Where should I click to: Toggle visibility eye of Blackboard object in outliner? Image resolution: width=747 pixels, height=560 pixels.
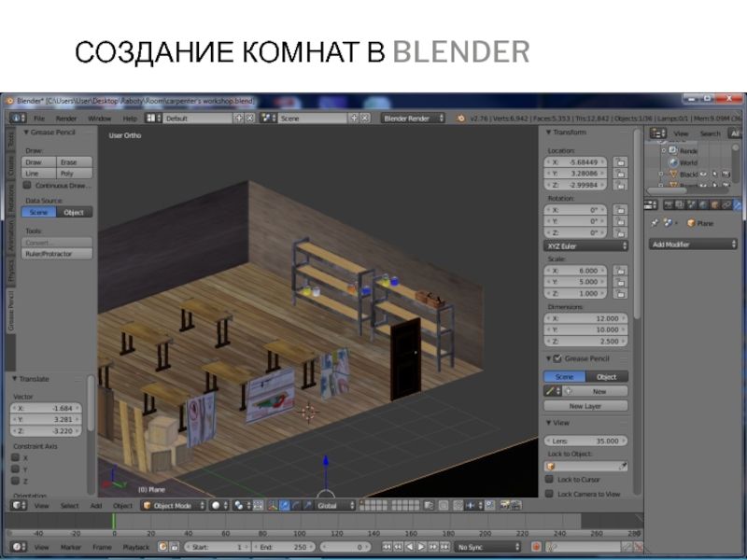[704, 175]
